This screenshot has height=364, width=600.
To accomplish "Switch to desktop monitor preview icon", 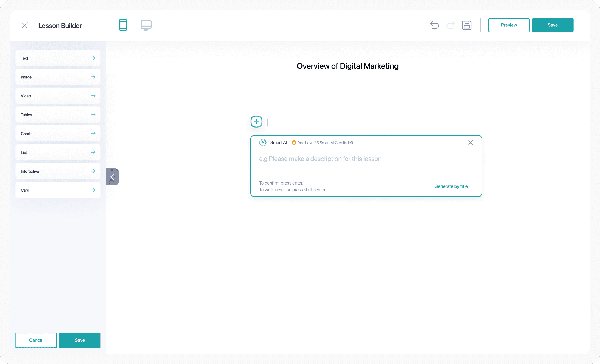I will point(146,25).
